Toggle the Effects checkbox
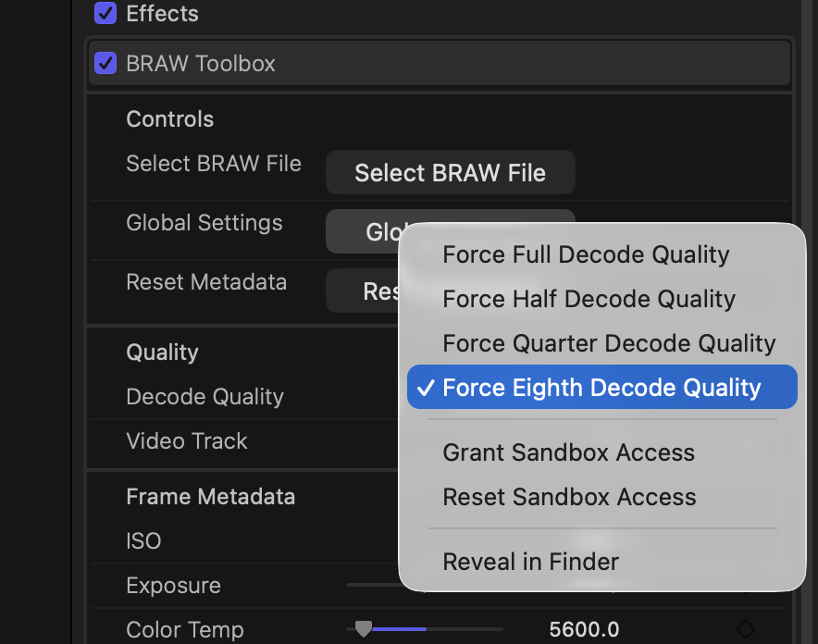Viewport: 818px width, 644px height. tap(105, 14)
